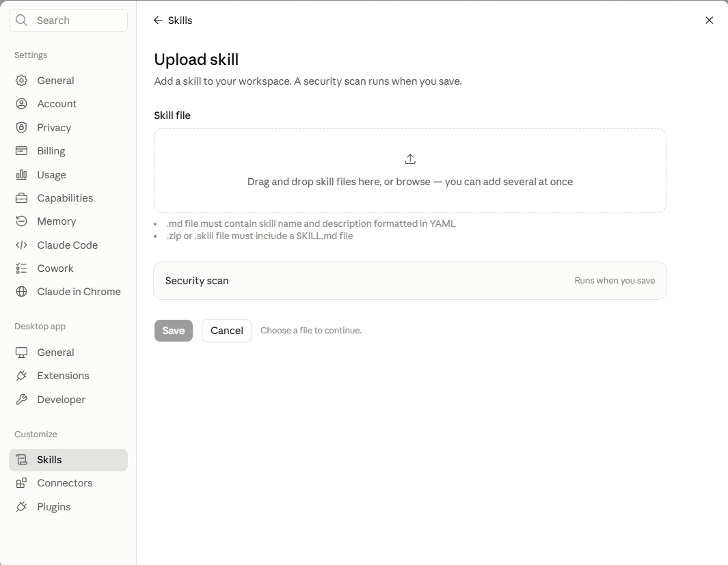Click the Save button

174,331
